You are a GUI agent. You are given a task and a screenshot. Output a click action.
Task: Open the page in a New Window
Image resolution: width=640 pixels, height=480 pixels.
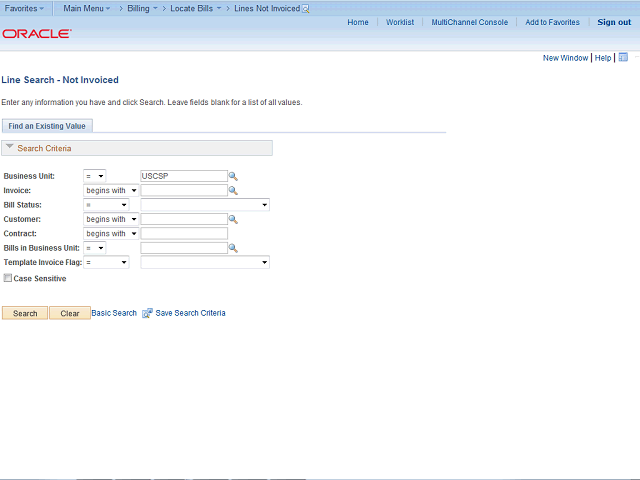point(565,58)
